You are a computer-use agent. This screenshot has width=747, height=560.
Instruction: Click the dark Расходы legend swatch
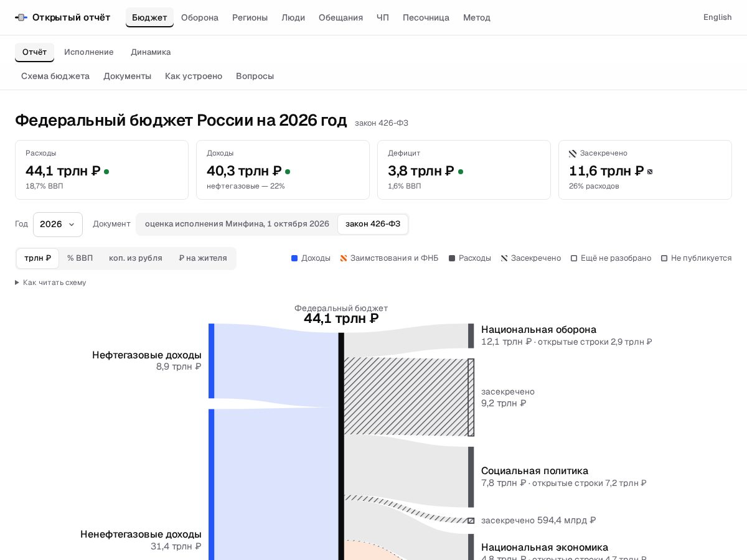(x=452, y=258)
